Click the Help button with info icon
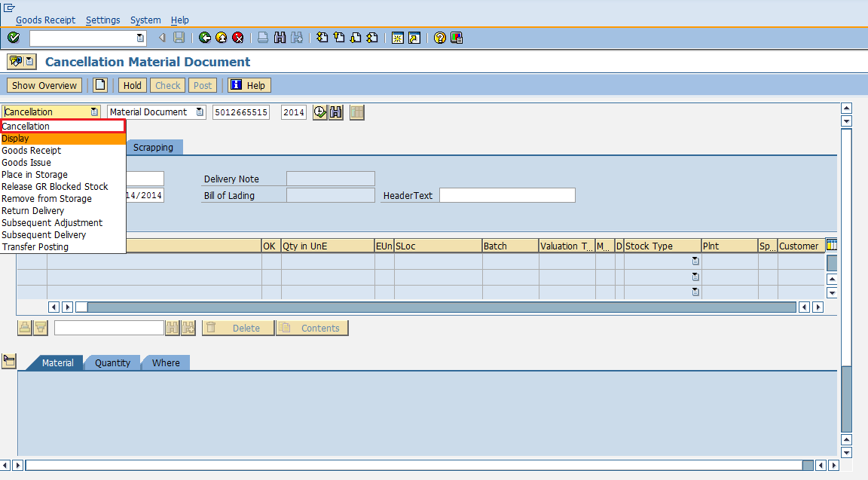Image resolution: width=868 pixels, height=480 pixels. click(x=249, y=85)
